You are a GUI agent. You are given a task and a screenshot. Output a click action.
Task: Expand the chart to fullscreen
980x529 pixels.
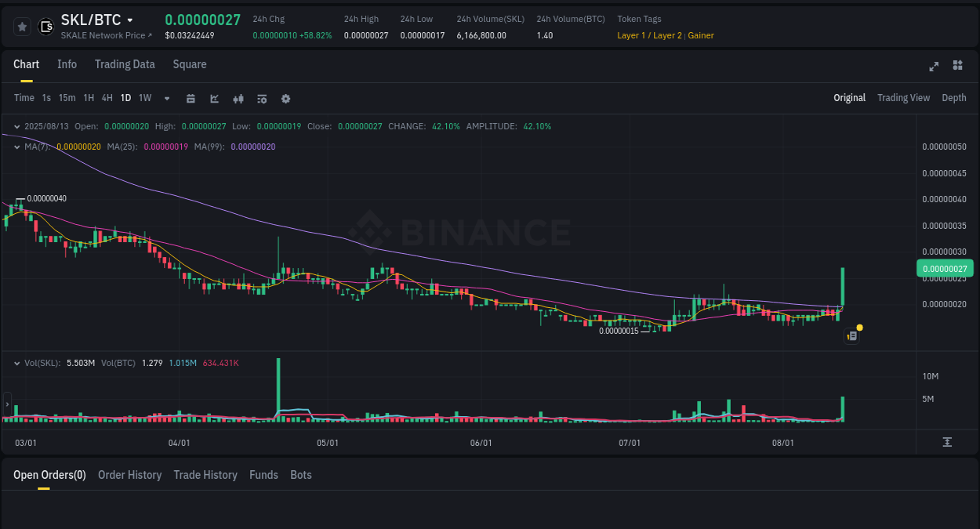[x=934, y=66]
